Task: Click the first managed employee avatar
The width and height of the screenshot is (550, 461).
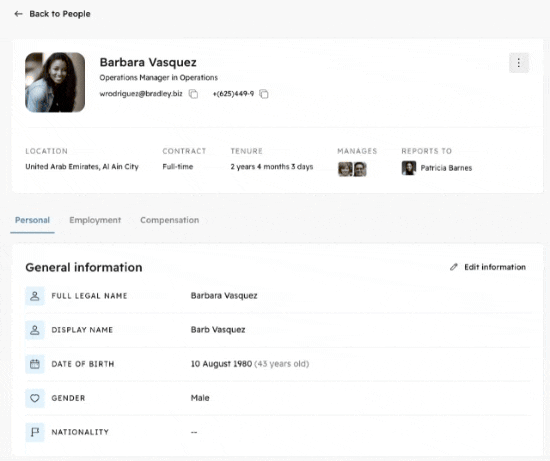Action: click(x=345, y=169)
